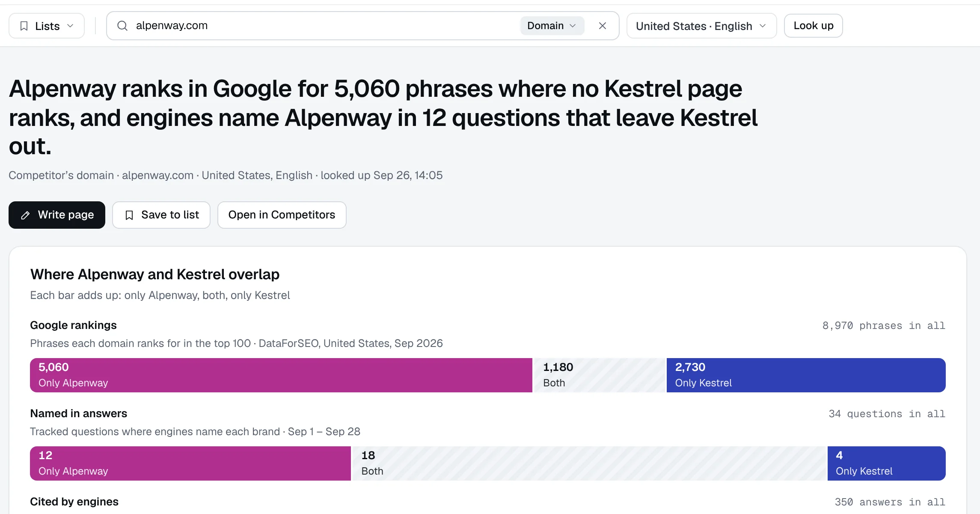The height and width of the screenshot is (514, 980).
Task: Clear the search with the X icon
Action: coord(603,26)
